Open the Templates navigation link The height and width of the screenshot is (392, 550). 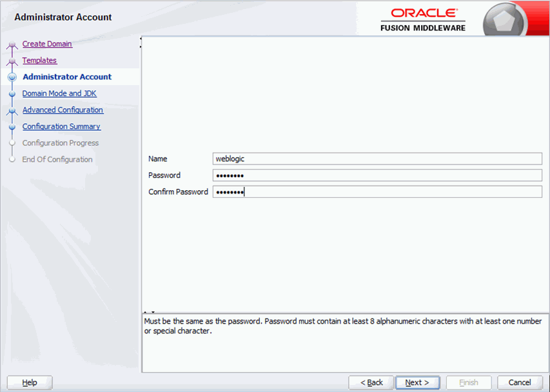pyautogui.click(x=39, y=60)
